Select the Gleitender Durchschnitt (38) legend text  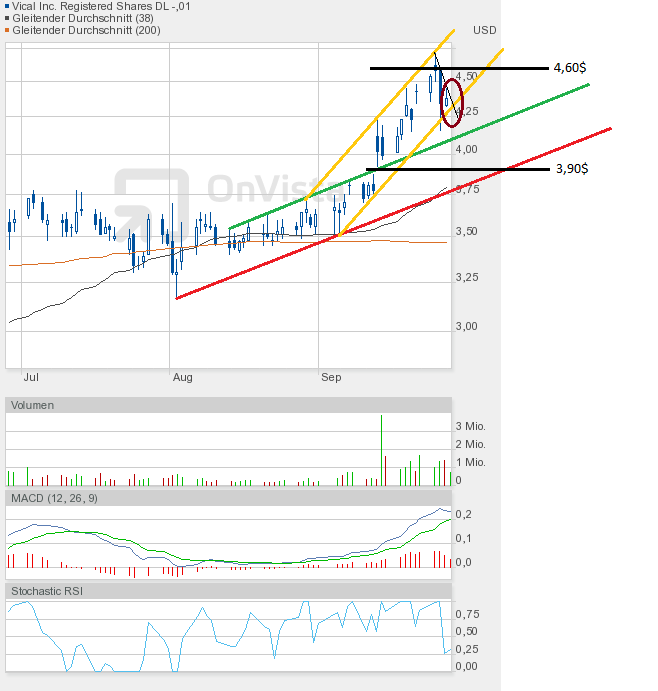coord(83,19)
